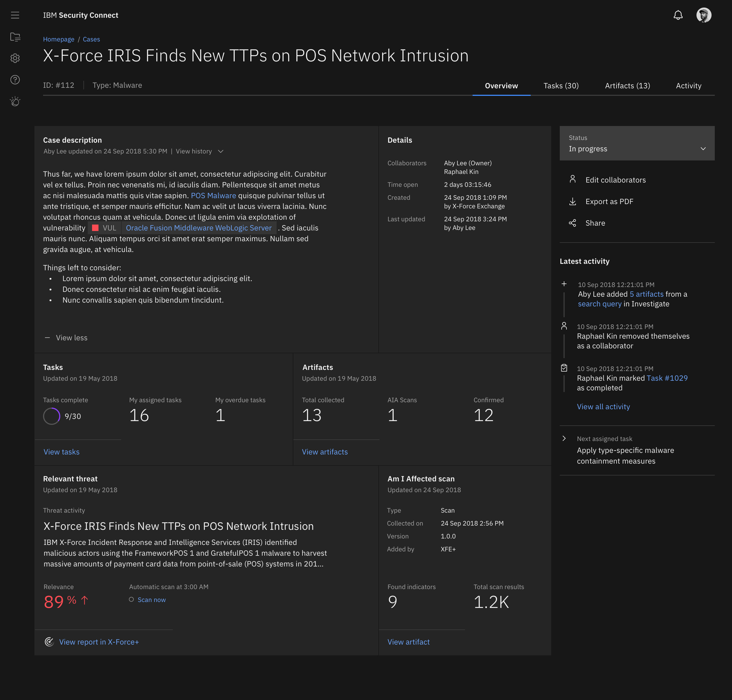Click the red VUL severity square
This screenshot has width=732, height=700.
pyautogui.click(x=95, y=227)
